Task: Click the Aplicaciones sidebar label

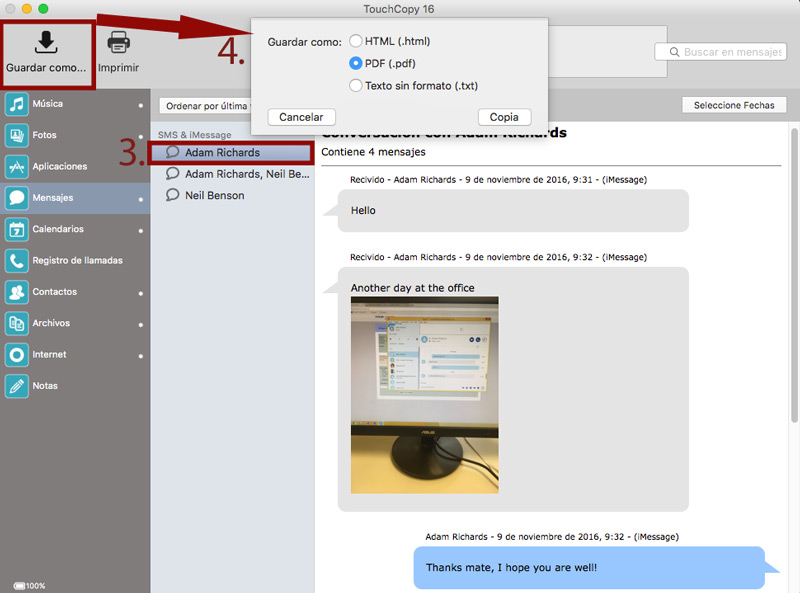Action: 60,166
